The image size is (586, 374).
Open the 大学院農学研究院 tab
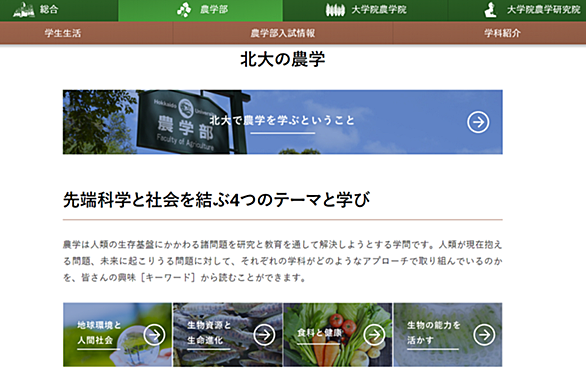[517, 10]
